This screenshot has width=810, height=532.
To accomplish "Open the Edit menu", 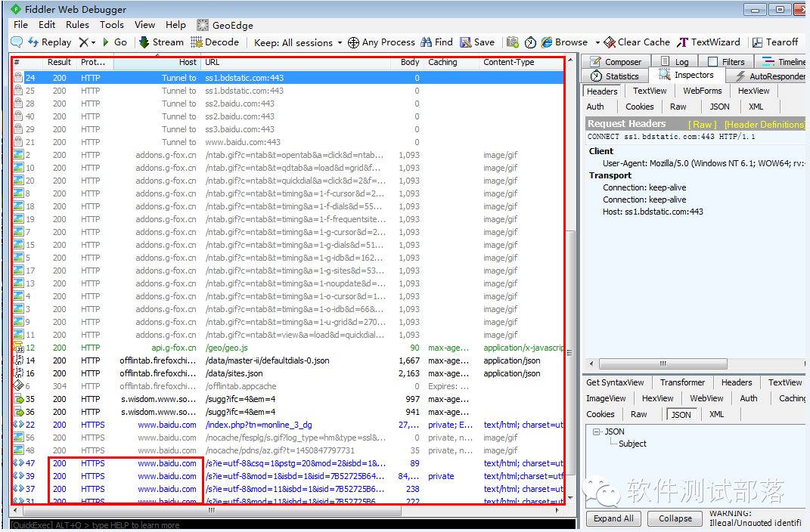I will (x=46, y=25).
